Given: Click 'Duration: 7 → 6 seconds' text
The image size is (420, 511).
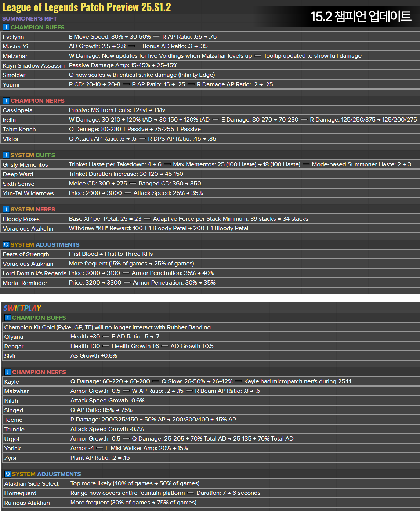Looking at the screenshot, I should tap(228, 493).
